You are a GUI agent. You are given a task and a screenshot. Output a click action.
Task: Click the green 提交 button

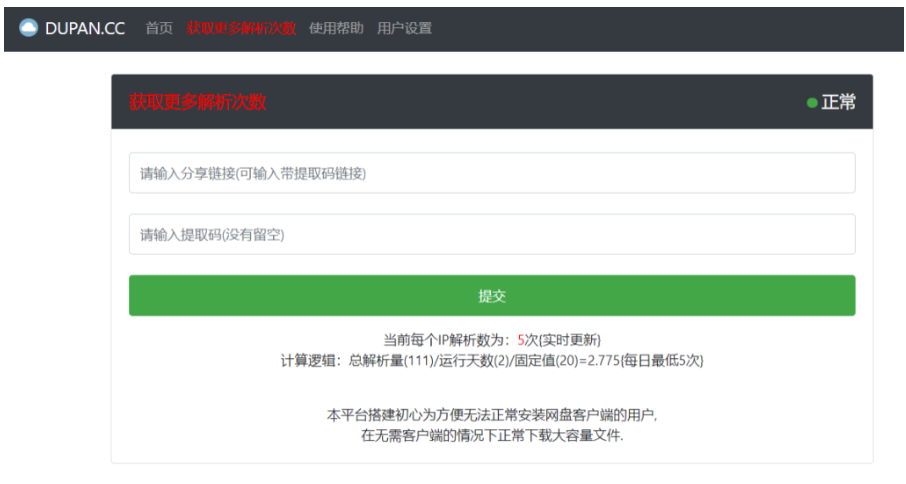tap(492, 296)
